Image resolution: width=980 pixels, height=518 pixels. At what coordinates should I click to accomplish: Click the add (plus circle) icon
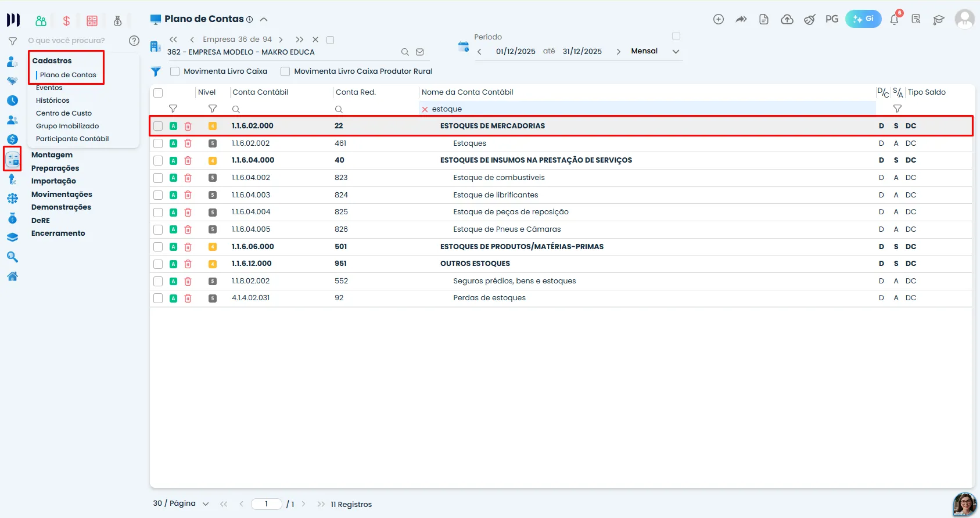719,19
